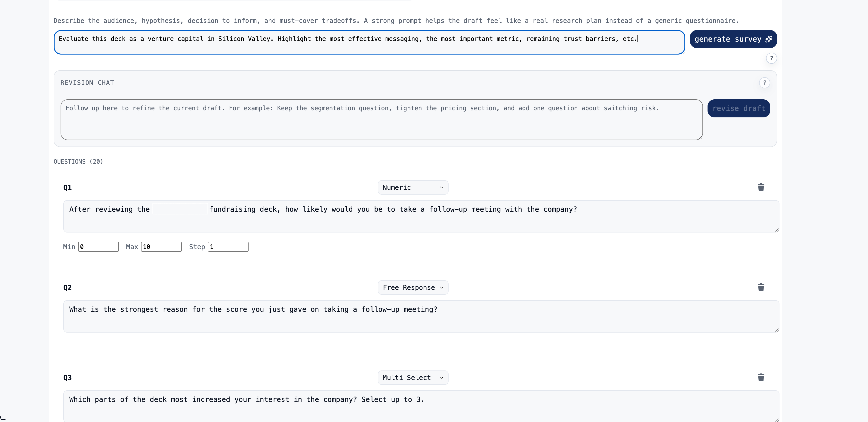Expand Q3 Multi Select type dropdown

(413, 377)
